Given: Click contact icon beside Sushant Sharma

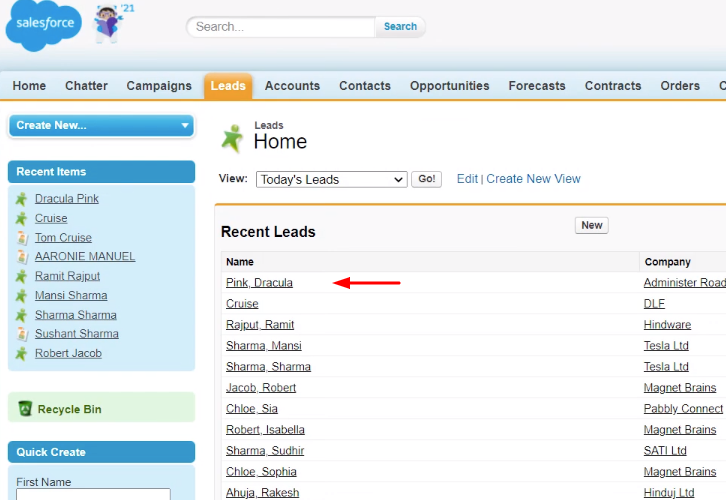Looking at the screenshot, I should [x=22, y=334].
